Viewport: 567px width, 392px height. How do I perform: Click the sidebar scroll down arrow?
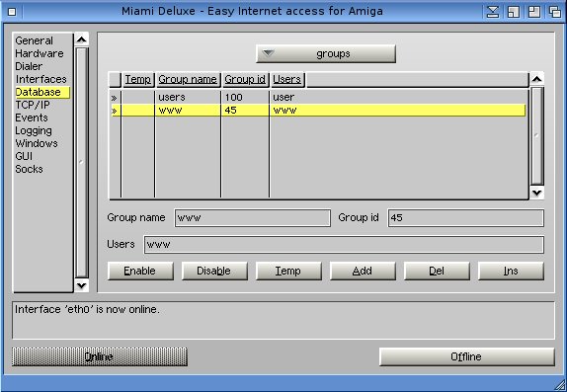[x=81, y=285]
